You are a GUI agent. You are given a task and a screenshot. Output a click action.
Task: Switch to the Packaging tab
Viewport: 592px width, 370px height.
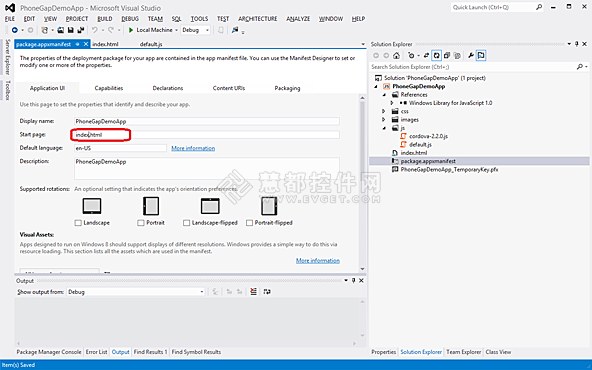click(x=287, y=88)
